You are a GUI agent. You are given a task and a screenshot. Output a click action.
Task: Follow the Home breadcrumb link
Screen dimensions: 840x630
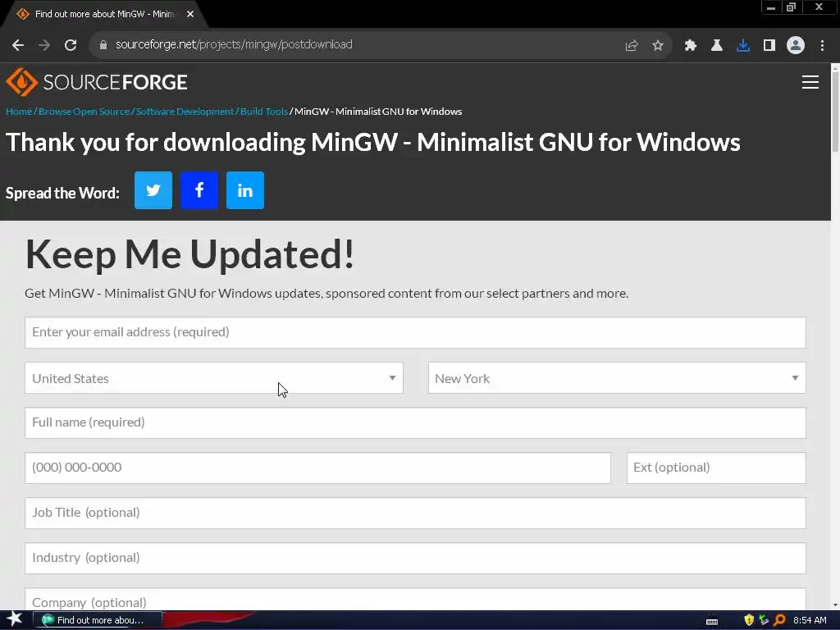point(19,112)
